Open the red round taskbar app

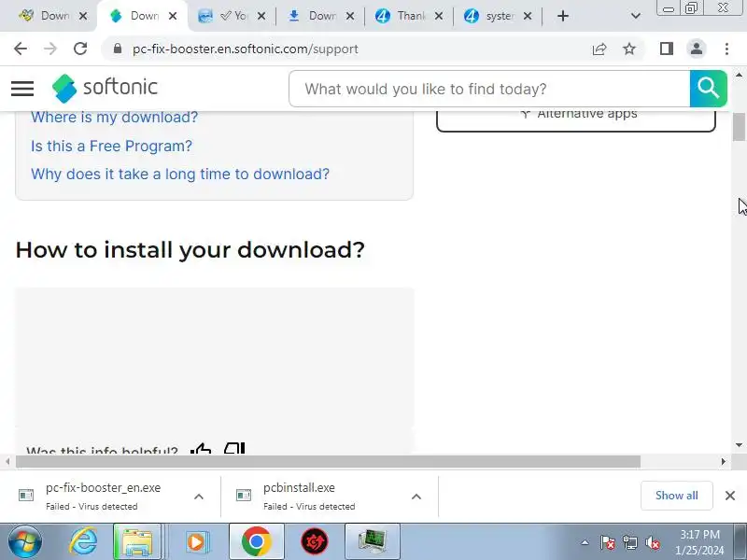315,542
